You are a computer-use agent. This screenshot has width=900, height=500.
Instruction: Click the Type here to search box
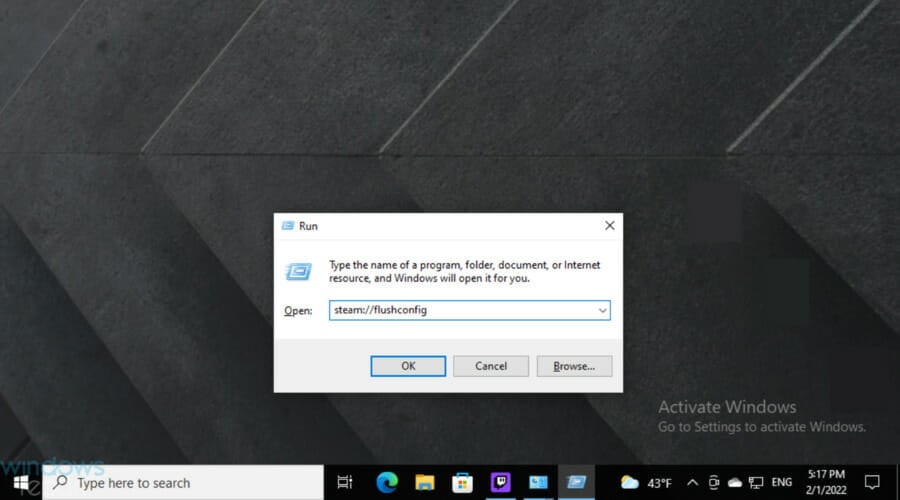click(x=183, y=483)
